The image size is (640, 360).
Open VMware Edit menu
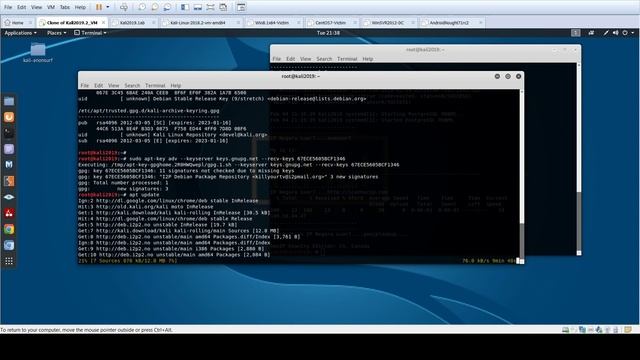pos(22,7)
